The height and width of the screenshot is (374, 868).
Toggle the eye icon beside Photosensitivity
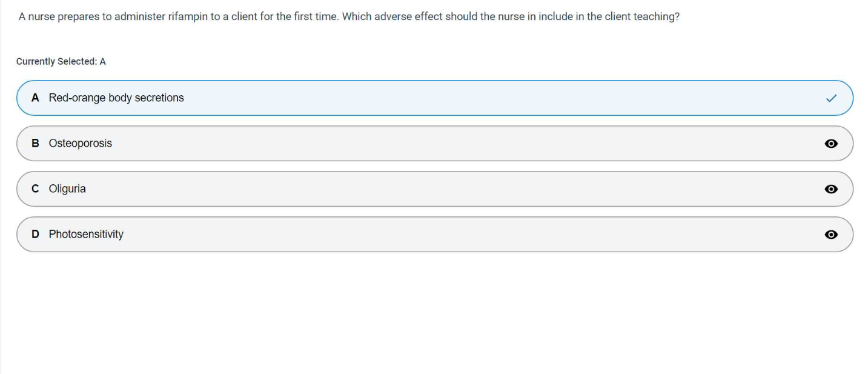click(x=831, y=235)
